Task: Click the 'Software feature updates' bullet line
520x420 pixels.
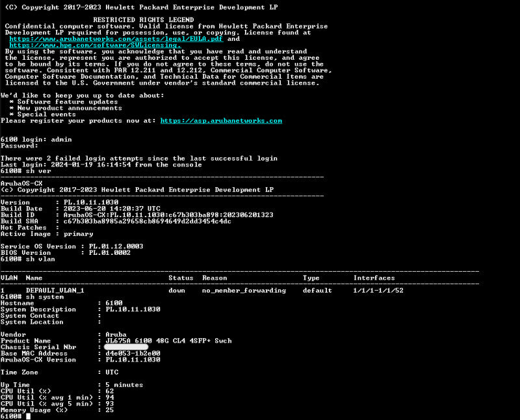Action: [63, 102]
